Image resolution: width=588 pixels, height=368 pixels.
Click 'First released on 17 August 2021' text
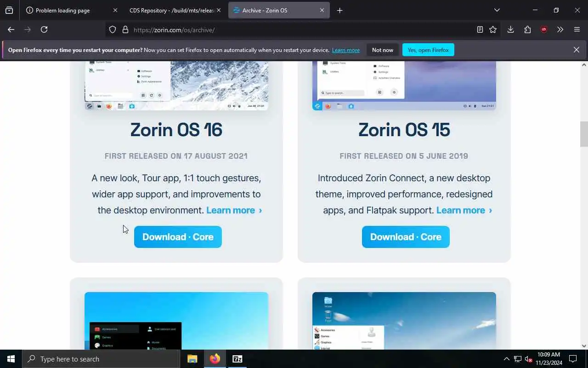tap(176, 156)
